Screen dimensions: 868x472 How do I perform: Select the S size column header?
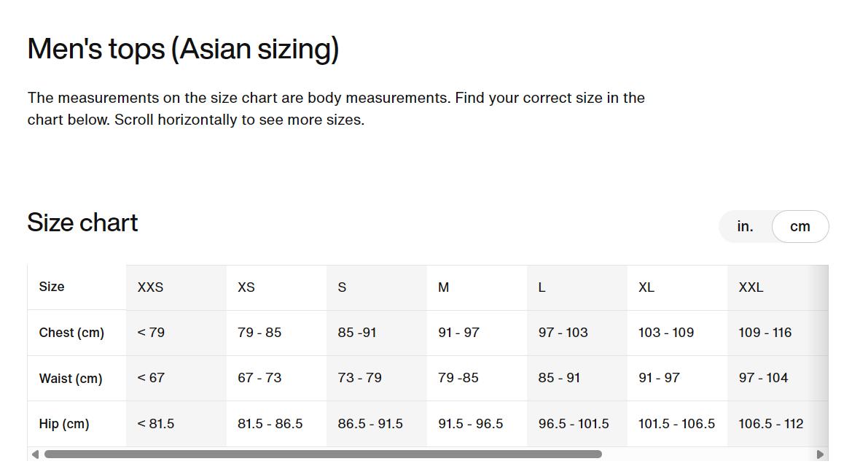[342, 287]
